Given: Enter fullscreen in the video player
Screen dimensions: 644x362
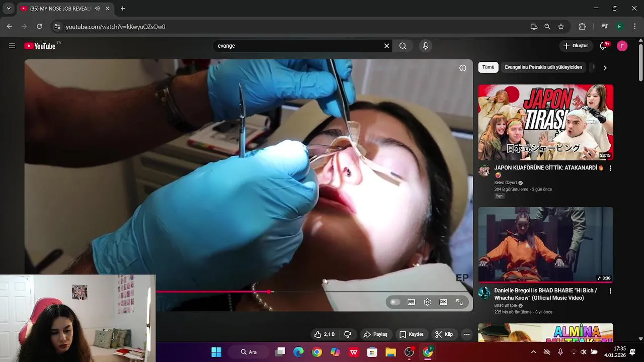Looking at the screenshot, I should pos(459,302).
